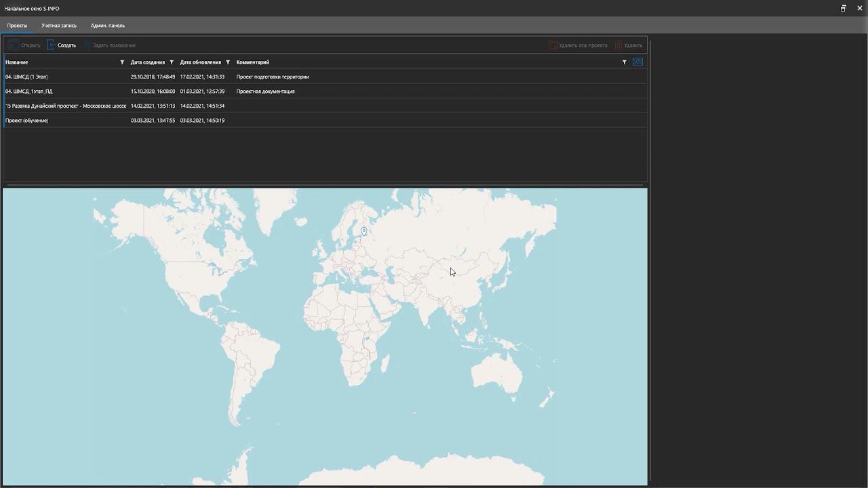This screenshot has height=488, width=868.
Task: Restore the window using the title bar icon
Action: pos(844,8)
